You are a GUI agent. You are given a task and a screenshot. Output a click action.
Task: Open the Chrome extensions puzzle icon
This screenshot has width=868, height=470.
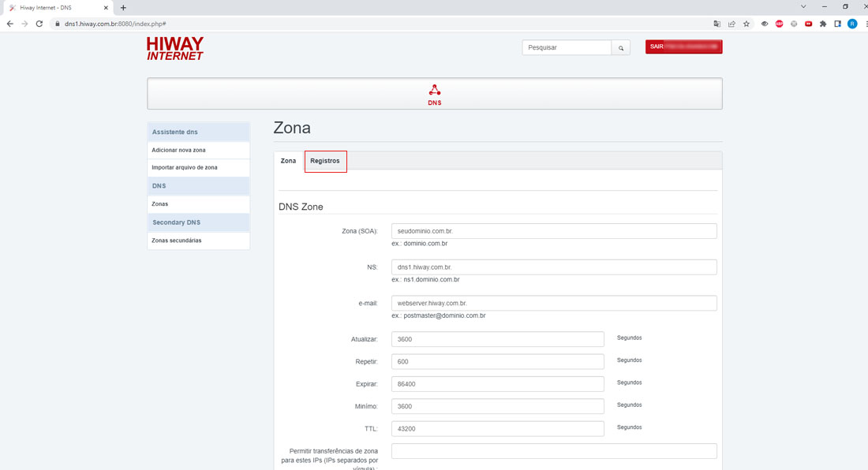(x=823, y=24)
